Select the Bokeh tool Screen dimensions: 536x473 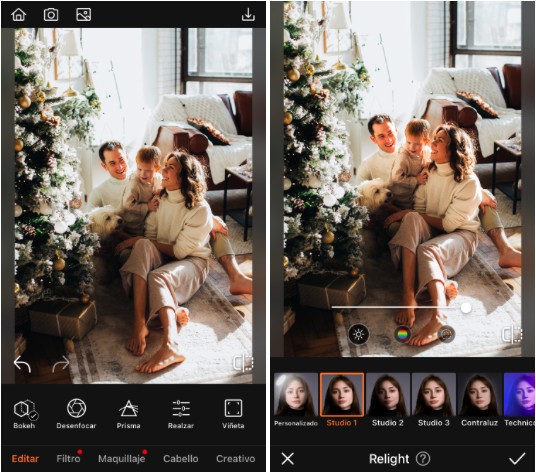click(25, 414)
